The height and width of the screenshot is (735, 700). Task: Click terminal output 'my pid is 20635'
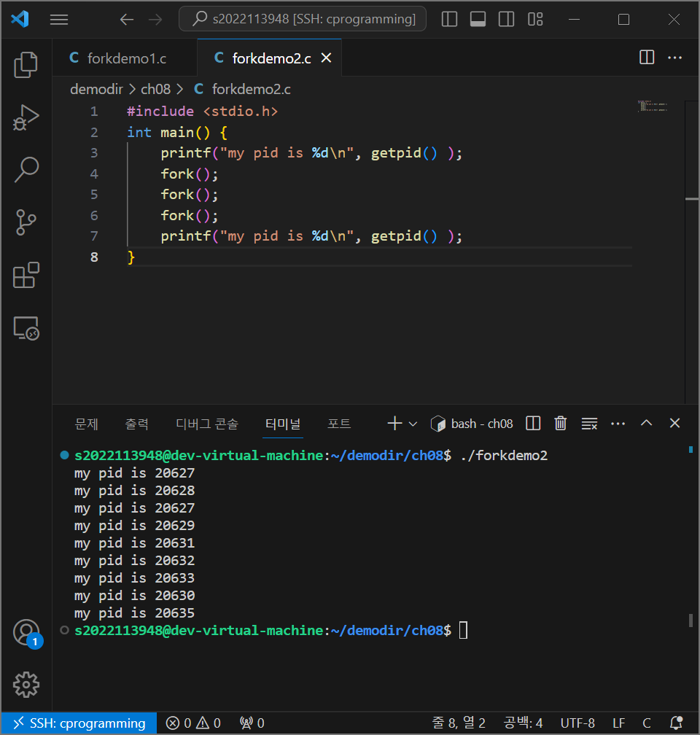click(134, 613)
